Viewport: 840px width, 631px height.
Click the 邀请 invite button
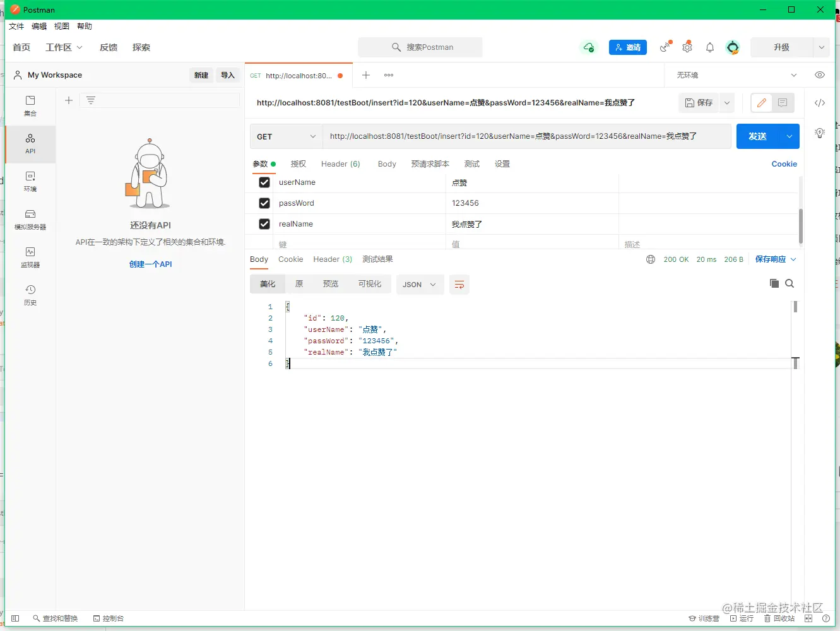coord(628,47)
